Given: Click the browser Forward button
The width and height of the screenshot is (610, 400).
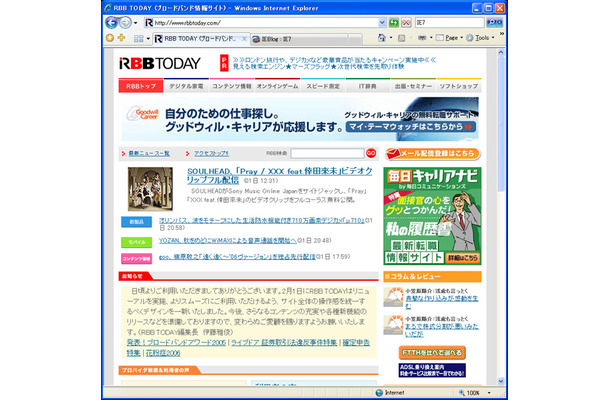Looking at the screenshot, I should coord(125,23).
